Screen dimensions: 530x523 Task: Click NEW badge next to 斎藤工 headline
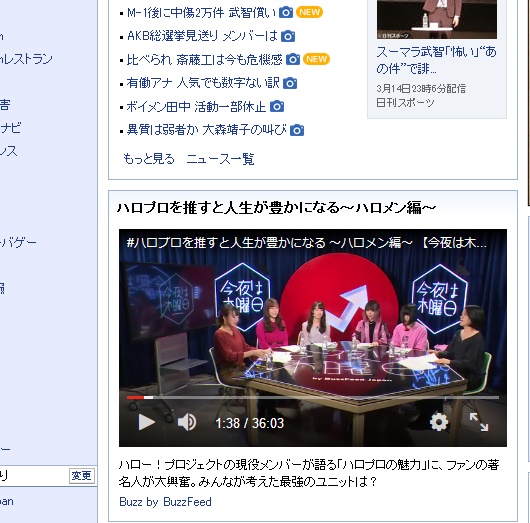click(316, 59)
